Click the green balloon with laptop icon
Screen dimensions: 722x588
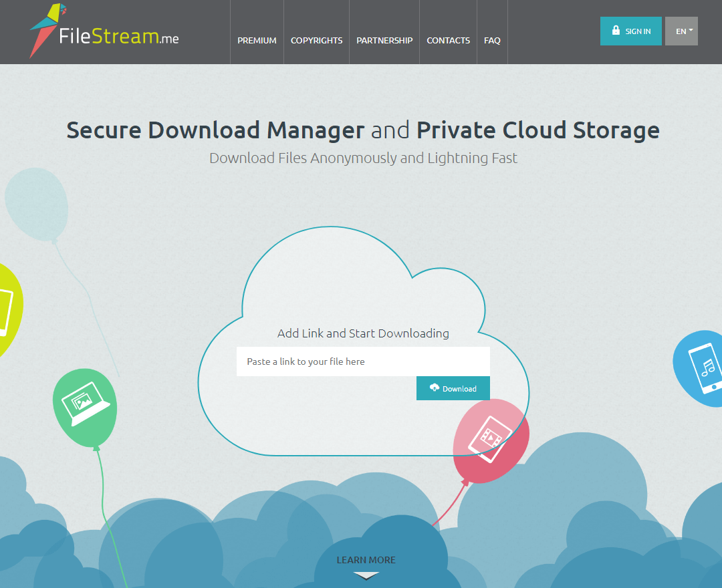pyautogui.click(x=85, y=407)
